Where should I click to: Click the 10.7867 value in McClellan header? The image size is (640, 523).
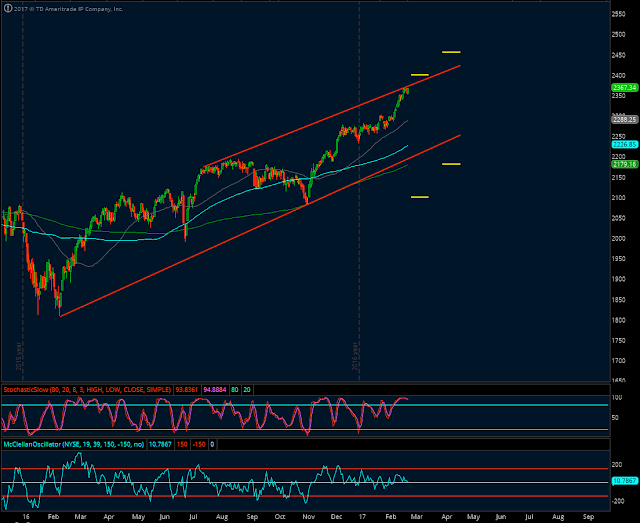160,444
